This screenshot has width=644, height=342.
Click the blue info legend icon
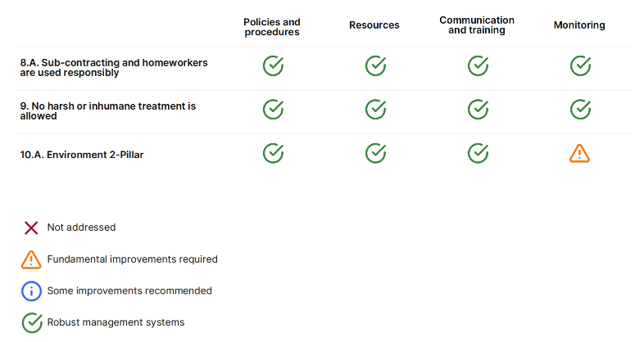tap(31, 290)
